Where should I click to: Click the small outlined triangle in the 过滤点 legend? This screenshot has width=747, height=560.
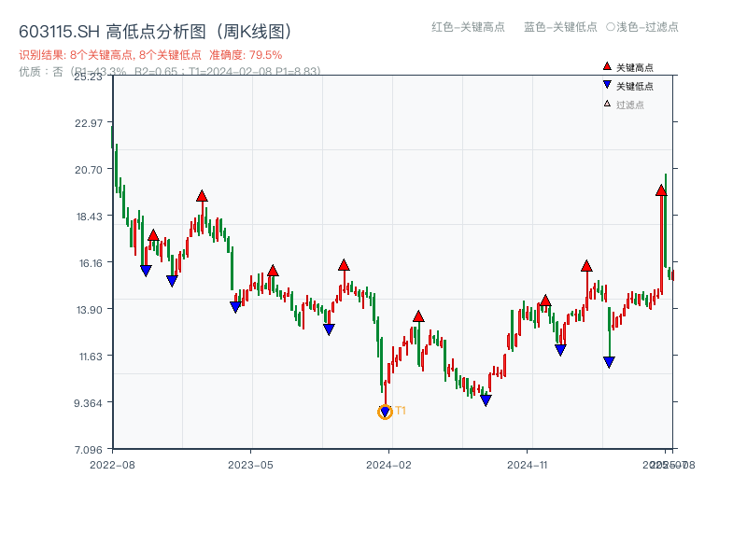pos(607,104)
